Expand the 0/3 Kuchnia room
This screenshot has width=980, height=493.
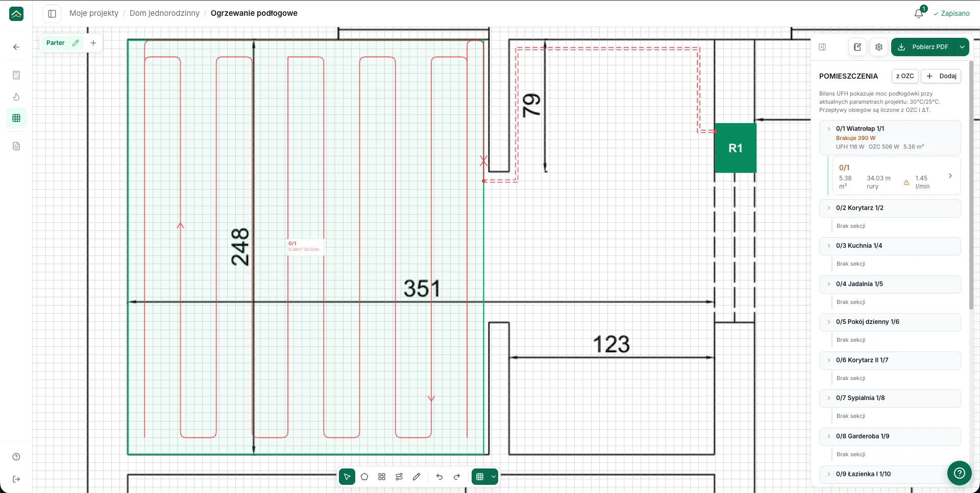click(890, 246)
